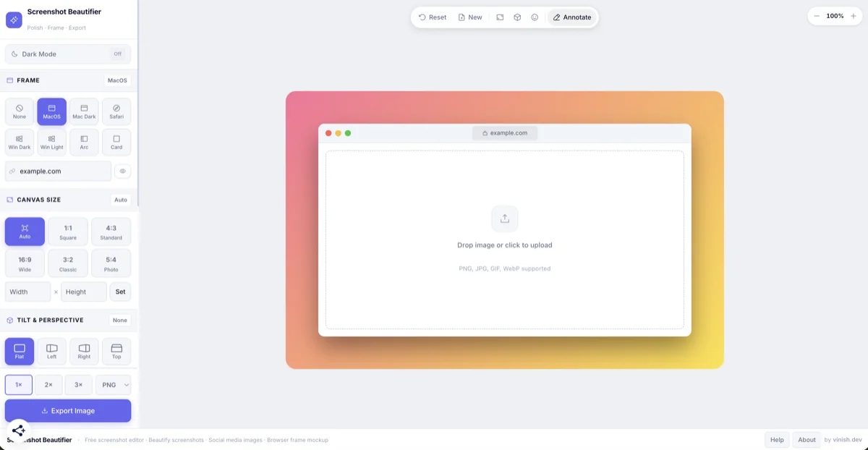868x450 pixels.
Task: Click the canvas resize icon in top toolbar
Action: (500, 17)
